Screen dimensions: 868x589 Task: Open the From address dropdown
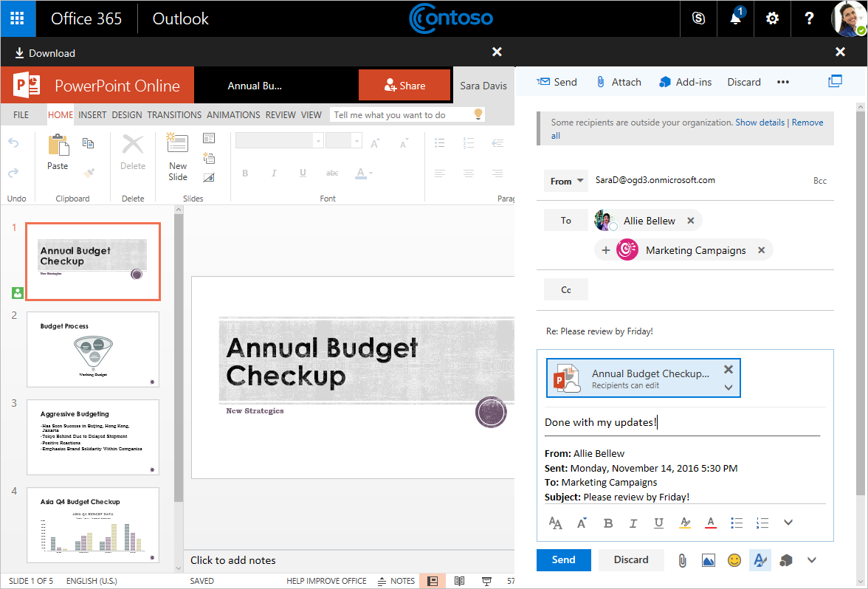click(x=565, y=181)
